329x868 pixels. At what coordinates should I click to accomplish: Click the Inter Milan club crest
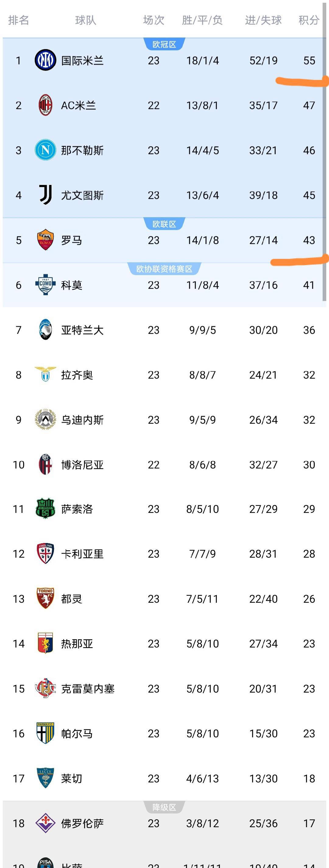tap(45, 60)
